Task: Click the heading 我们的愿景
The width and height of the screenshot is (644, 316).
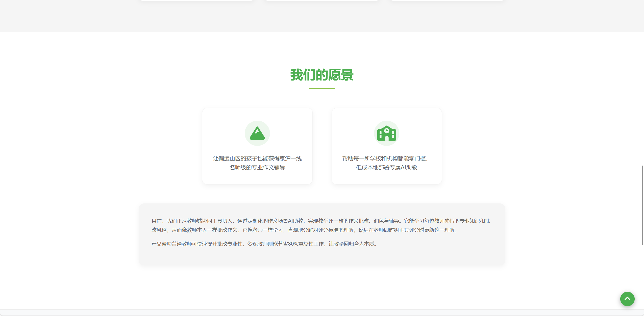Action: point(322,75)
